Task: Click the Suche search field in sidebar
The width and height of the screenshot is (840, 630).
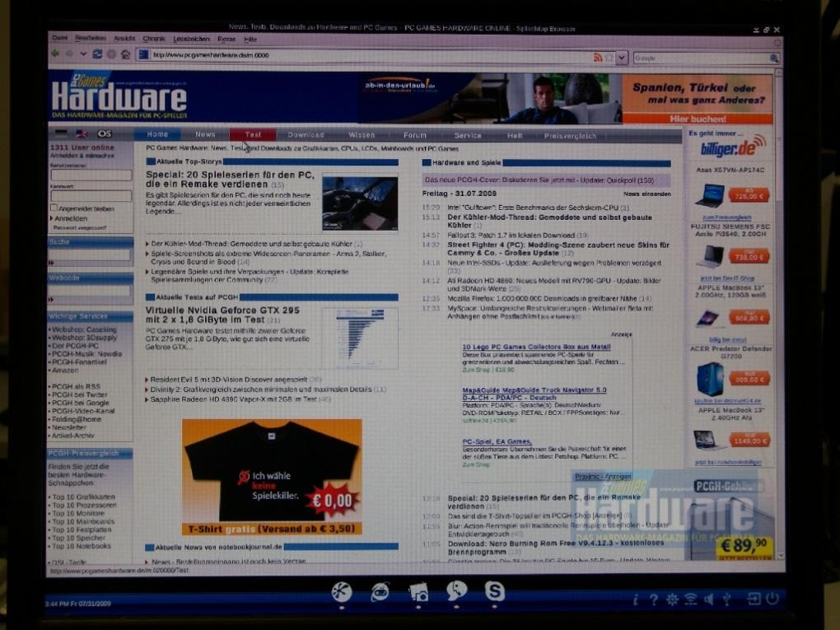Action: pos(90,255)
